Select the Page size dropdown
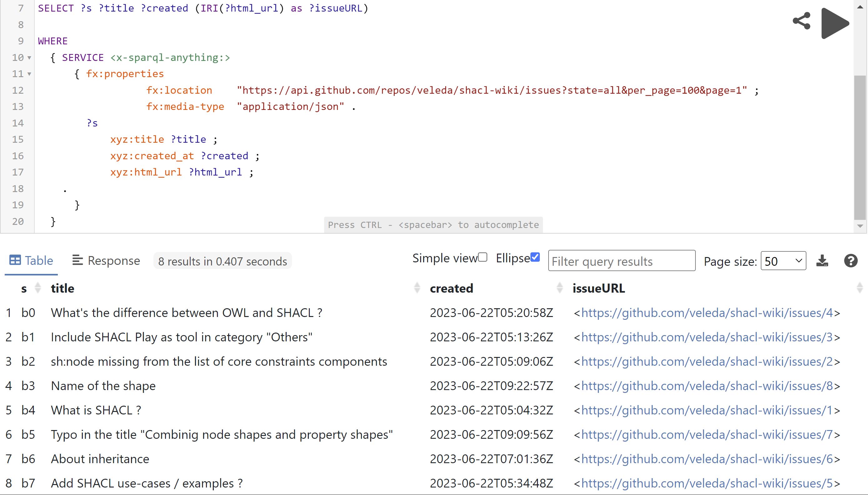This screenshot has height=495, width=868. [x=783, y=260]
